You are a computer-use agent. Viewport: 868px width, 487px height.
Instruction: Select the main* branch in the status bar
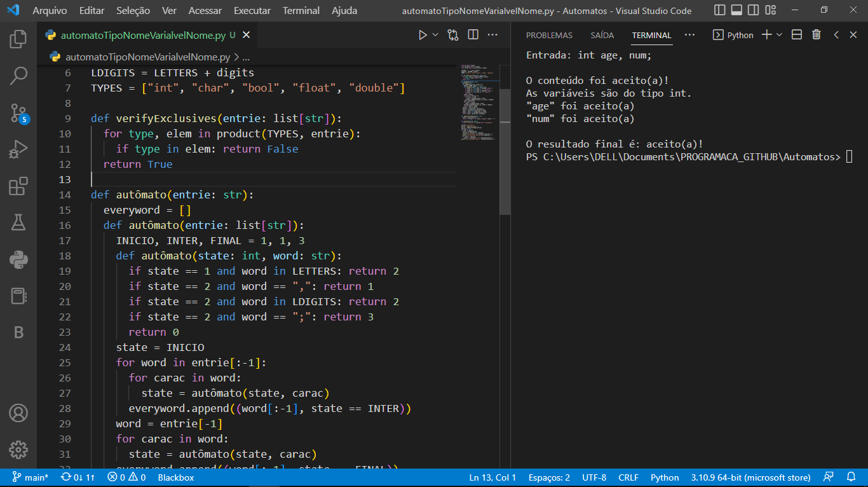(x=31, y=477)
